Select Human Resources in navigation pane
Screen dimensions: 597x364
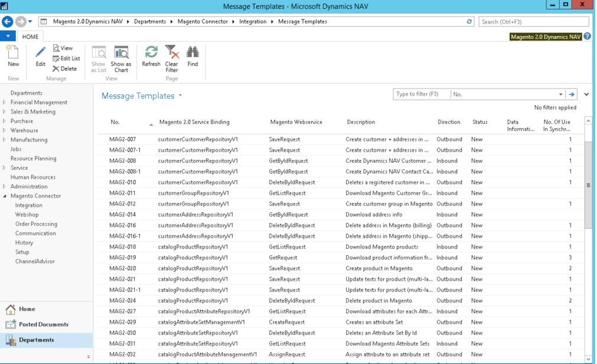[32, 177]
